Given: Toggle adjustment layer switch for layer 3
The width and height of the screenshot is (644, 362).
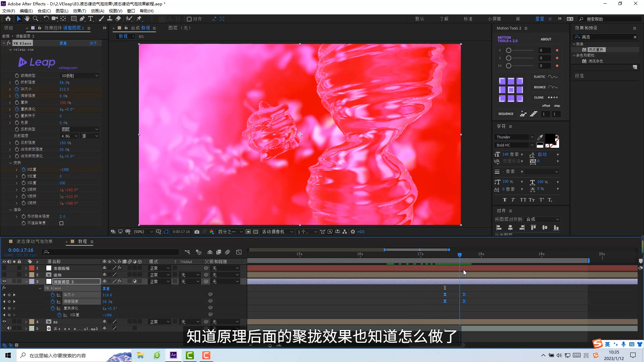Looking at the screenshot, I should pyautogui.click(x=135, y=282).
